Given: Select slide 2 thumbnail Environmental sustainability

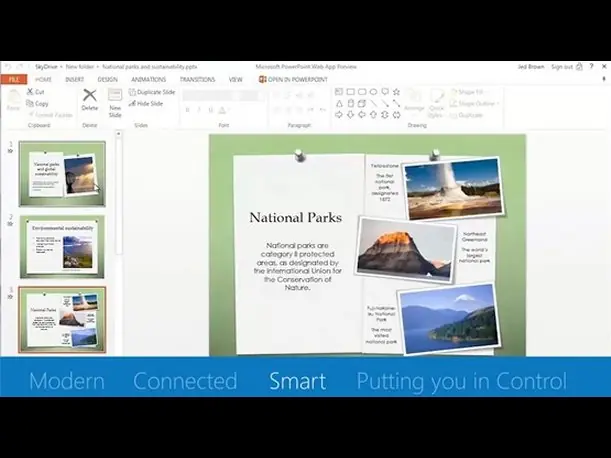Looking at the screenshot, I should tap(62, 247).
